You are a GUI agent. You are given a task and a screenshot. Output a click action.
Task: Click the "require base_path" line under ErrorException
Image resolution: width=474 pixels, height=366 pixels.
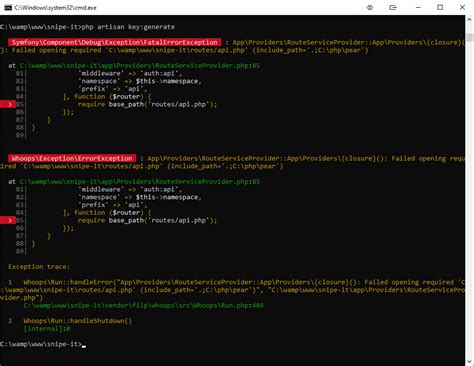[147, 220]
